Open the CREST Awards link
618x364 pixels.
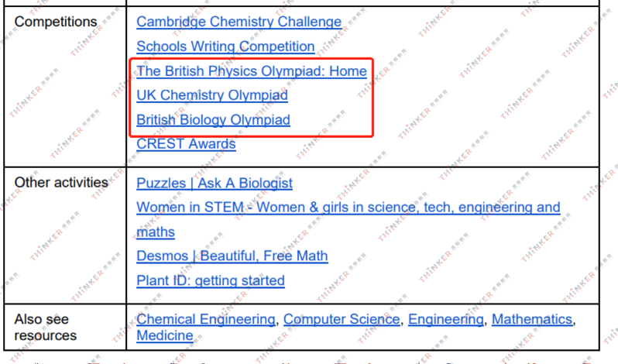coord(186,144)
